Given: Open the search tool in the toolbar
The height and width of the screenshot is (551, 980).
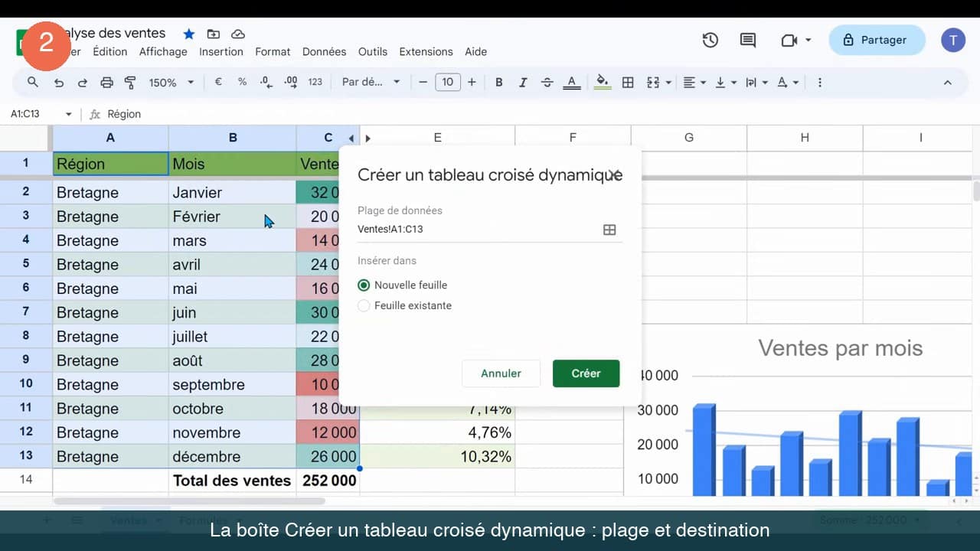Looking at the screenshot, I should 33,82.
